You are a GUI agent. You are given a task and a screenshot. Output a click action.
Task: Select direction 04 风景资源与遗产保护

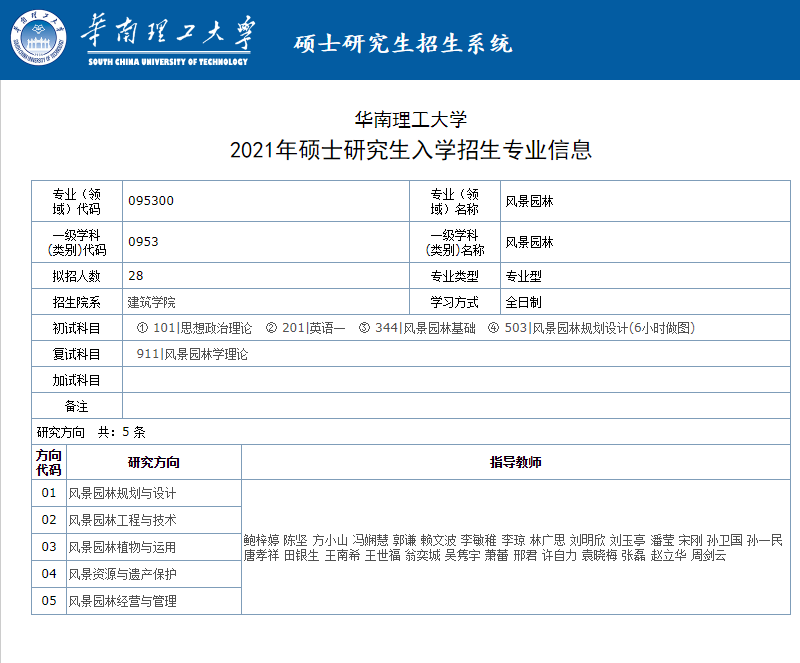click(x=122, y=574)
